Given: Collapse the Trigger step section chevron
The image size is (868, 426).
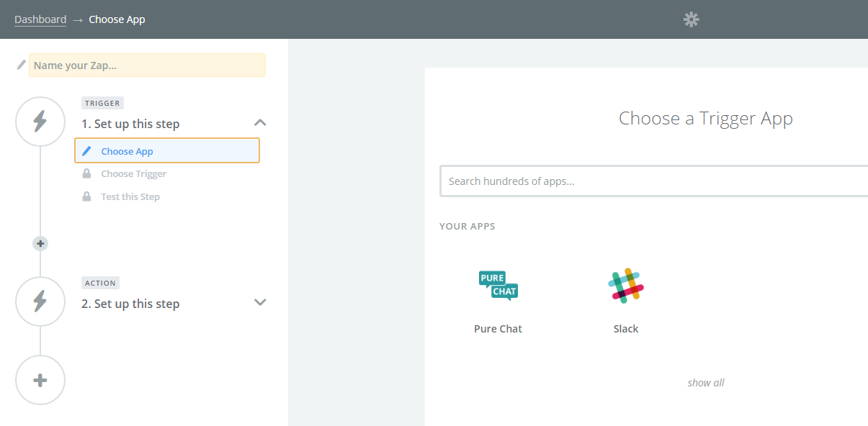Looking at the screenshot, I should [x=260, y=123].
